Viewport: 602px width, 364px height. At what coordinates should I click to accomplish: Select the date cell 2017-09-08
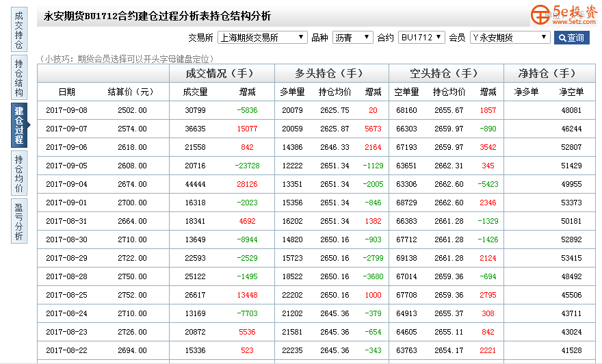coord(67,111)
